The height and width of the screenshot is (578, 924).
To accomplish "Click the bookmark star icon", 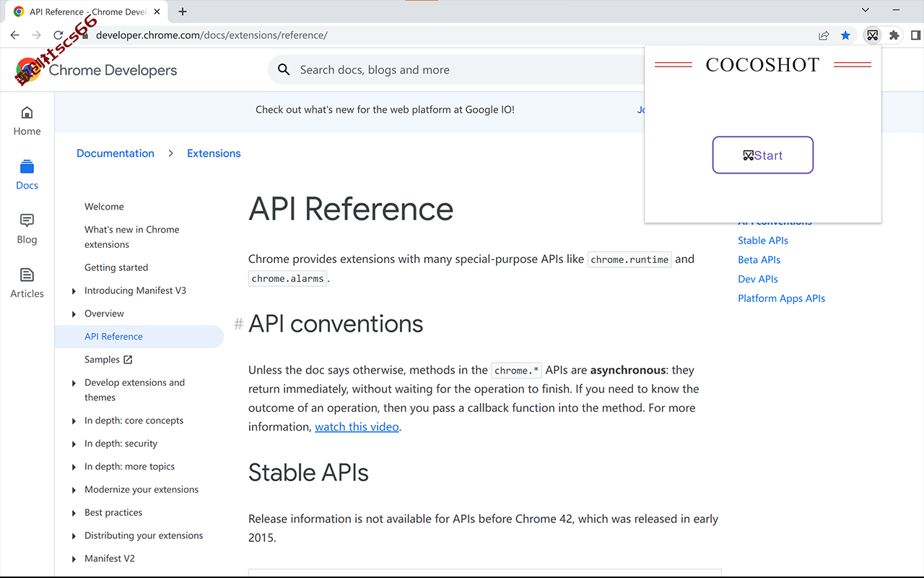I will click(x=845, y=35).
